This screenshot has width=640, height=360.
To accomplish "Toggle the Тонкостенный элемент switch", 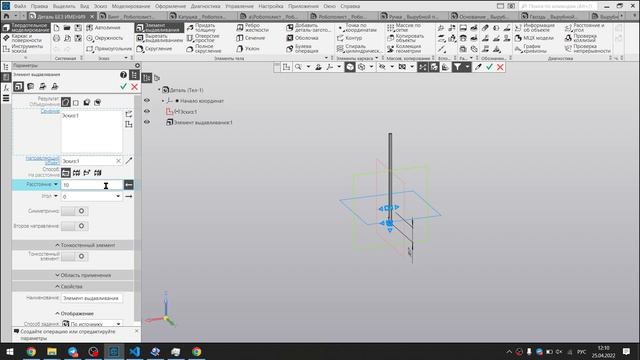I will pos(74,256).
